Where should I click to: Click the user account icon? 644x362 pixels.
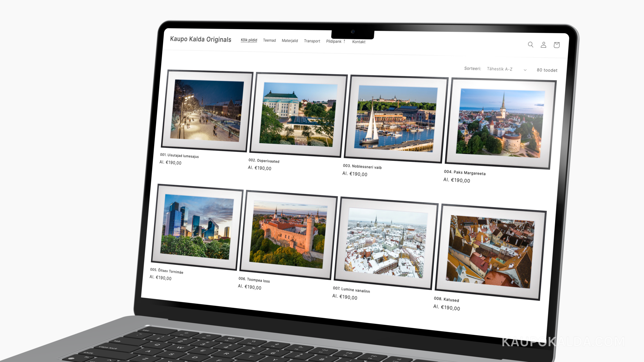[543, 45]
